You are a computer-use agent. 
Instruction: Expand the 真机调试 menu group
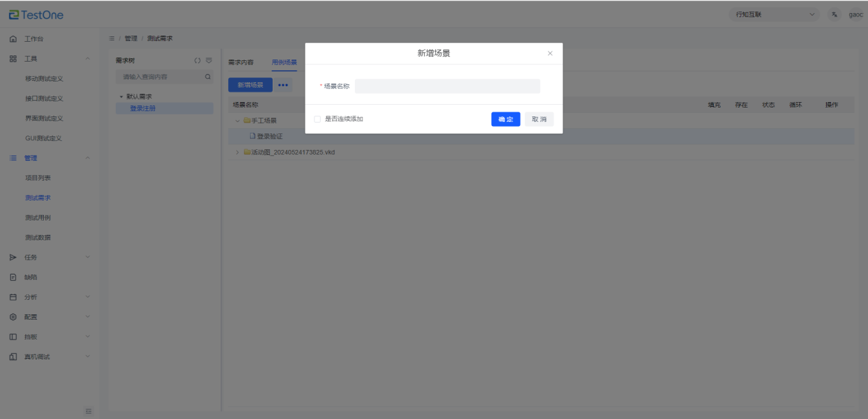[x=88, y=357]
